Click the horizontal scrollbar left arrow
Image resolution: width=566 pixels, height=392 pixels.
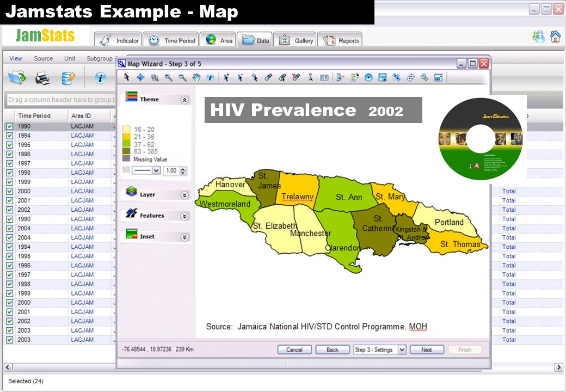[8, 367]
